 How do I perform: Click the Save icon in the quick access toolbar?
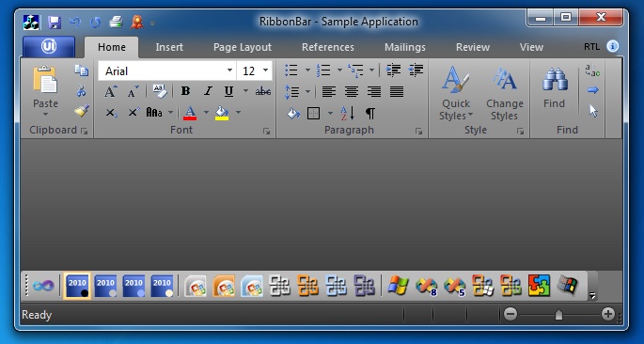(x=55, y=22)
